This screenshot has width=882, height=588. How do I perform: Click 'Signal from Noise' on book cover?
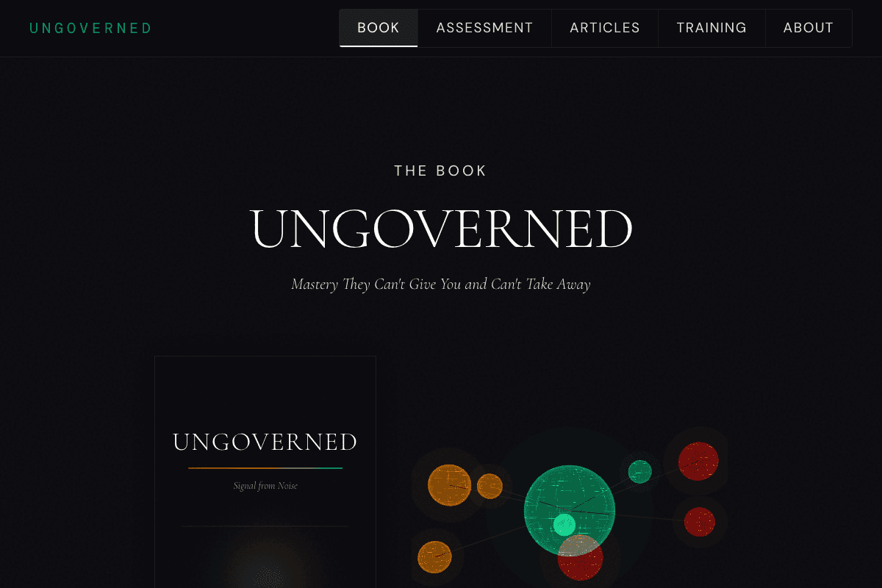(265, 486)
